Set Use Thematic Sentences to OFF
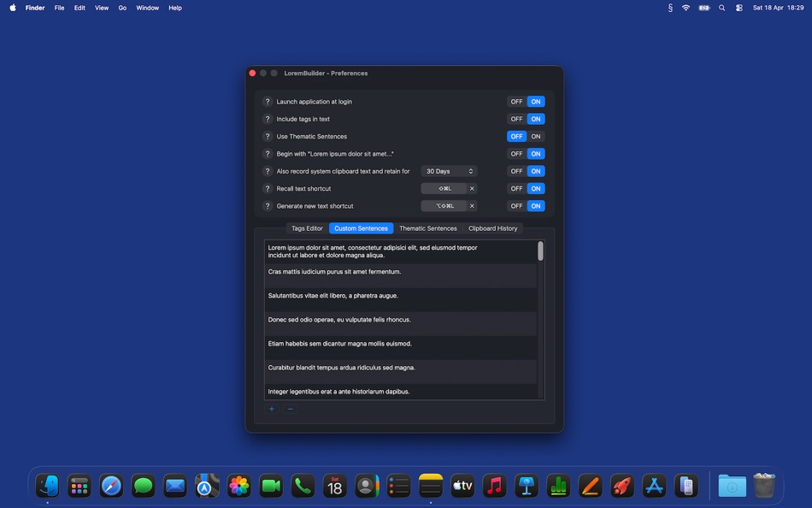The image size is (812, 508). (x=516, y=136)
